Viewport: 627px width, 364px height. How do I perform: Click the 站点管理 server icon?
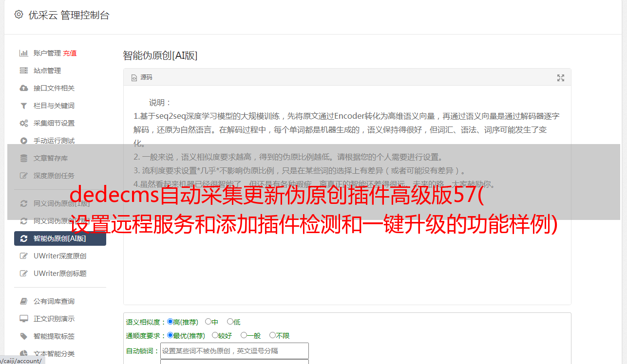click(x=23, y=71)
